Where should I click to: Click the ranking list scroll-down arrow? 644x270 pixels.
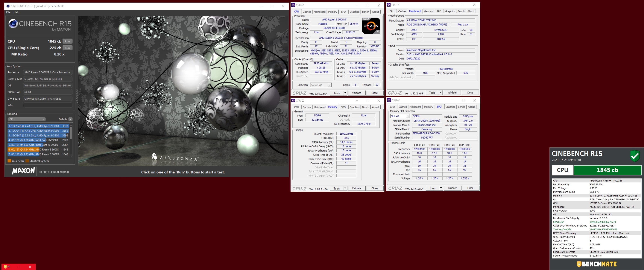coord(71,155)
